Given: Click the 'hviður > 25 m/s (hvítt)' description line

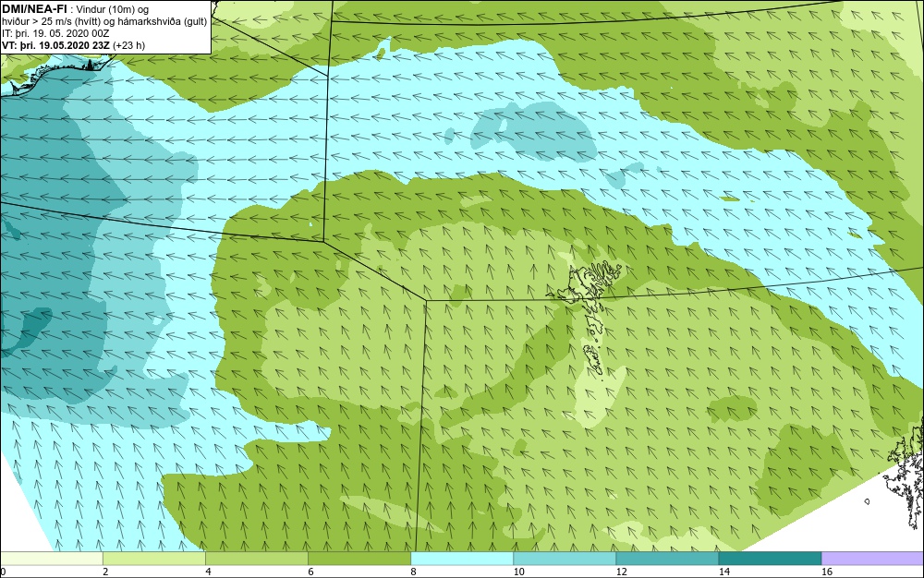Looking at the screenshot, I should pyautogui.click(x=104, y=21).
